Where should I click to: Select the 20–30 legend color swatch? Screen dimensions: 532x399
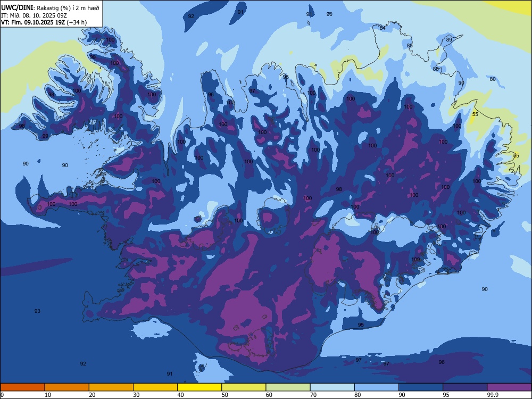111,387
